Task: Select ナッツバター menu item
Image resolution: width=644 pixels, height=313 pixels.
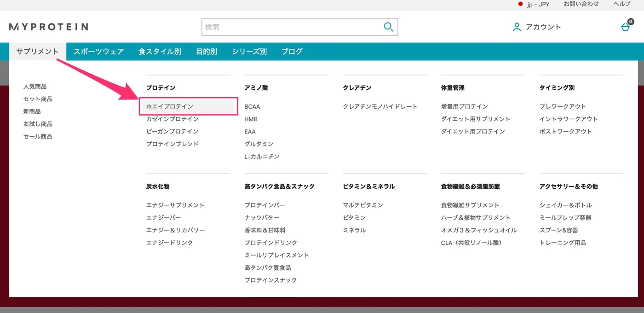Action: (x=262, y=217)
